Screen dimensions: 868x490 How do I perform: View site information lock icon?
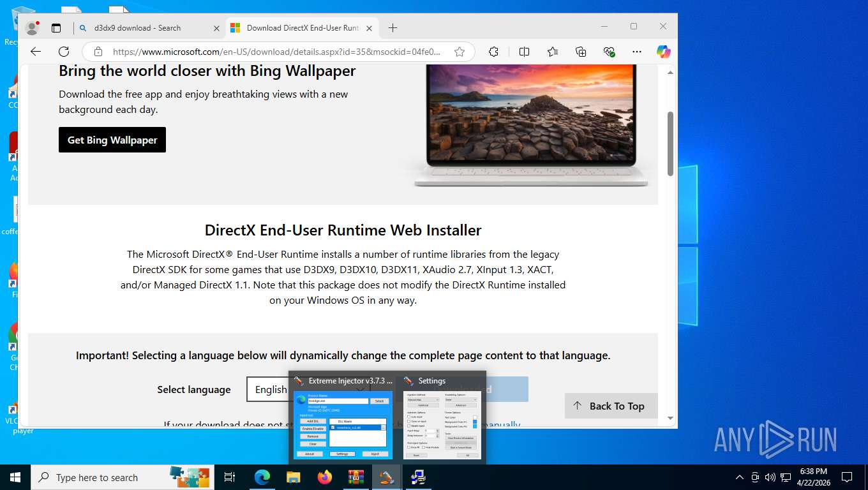(98, 52)
